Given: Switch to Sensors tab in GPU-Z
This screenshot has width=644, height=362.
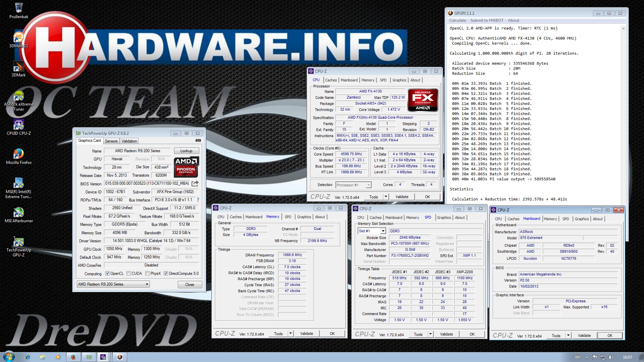Looking at the screenshot, I should coord(111,141).
